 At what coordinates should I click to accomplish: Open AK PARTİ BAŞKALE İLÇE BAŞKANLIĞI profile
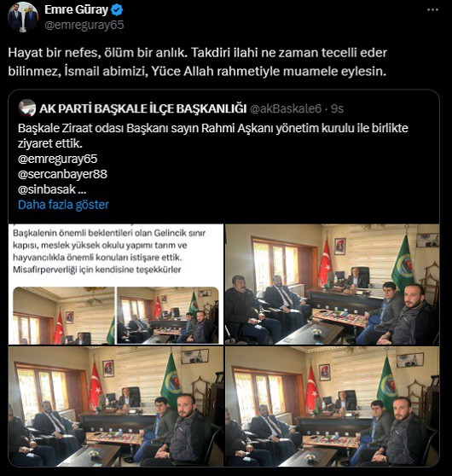coord(142,108)
